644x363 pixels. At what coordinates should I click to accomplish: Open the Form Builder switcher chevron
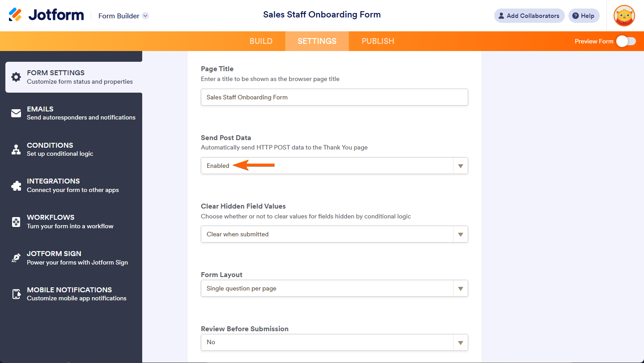(145, 16)
